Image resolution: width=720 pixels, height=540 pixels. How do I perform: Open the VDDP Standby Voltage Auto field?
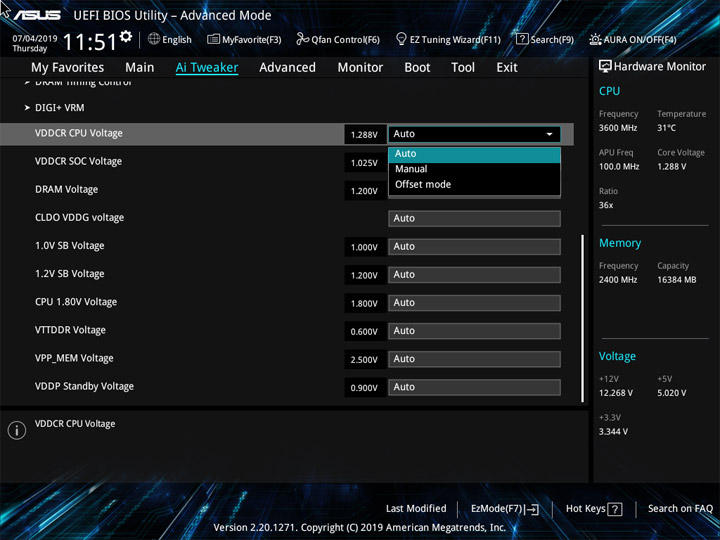(x=474, y=387)
